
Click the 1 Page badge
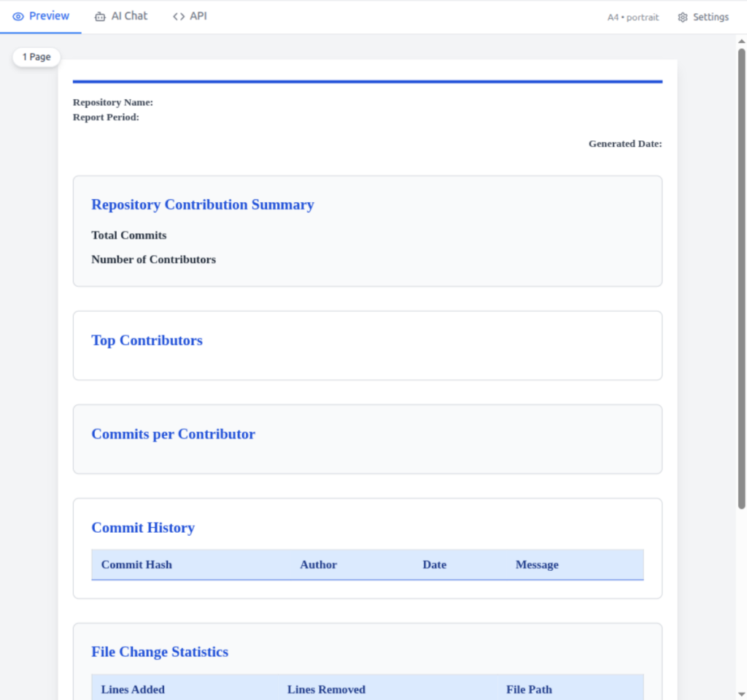36,56
